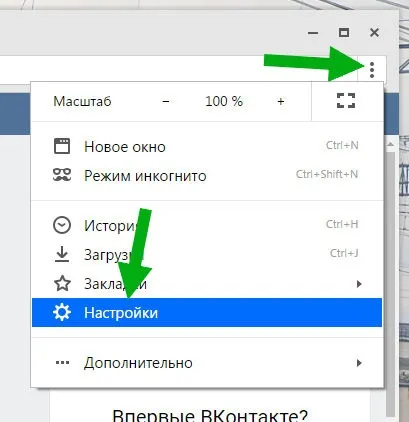Screen dimensions: 409x422
Task: Click the ellipsis icon beside Дополнительно
Action: tap(62, 363)
